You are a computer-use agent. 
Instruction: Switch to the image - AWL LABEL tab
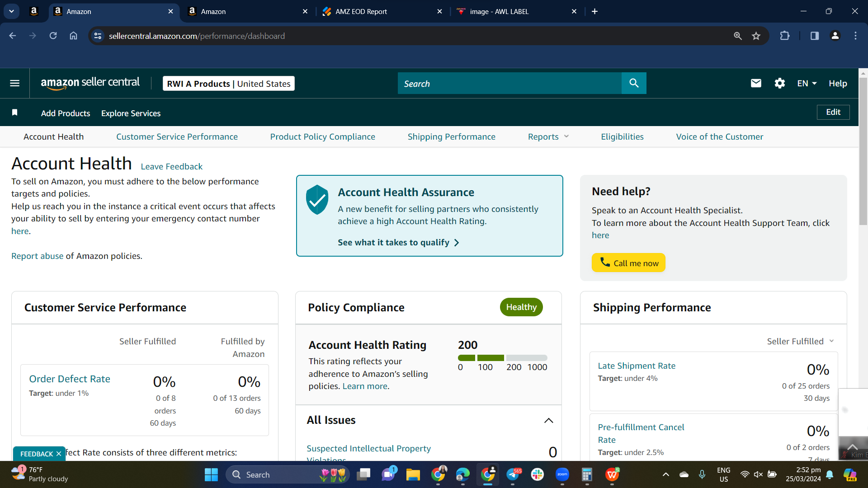[517, 11]
